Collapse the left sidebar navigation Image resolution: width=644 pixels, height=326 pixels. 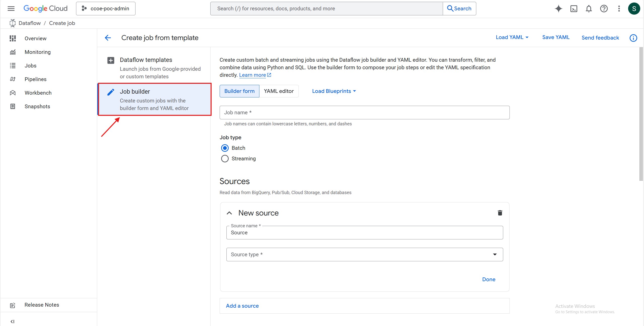click(12, 321)
